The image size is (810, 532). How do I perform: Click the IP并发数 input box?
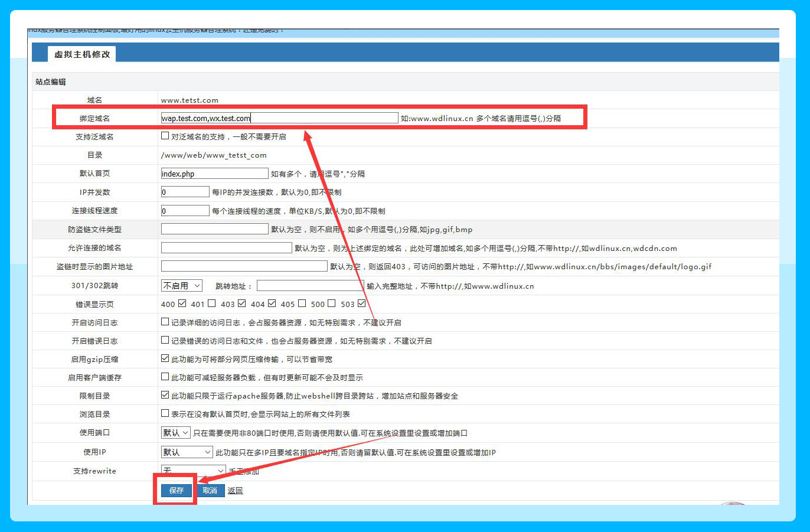pyautogui.click(x=185, y=192)
